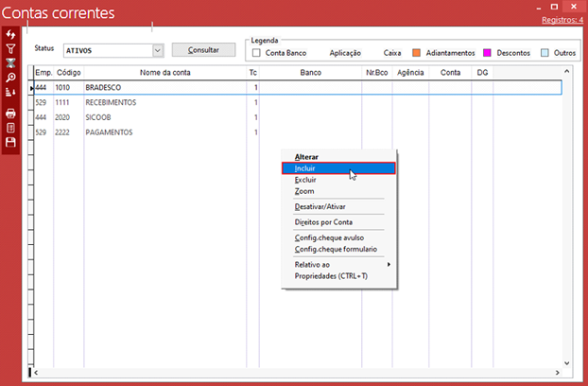Expand the Relativo ao submenu
Screen dimensions: 588x386
tap(338, 265)
